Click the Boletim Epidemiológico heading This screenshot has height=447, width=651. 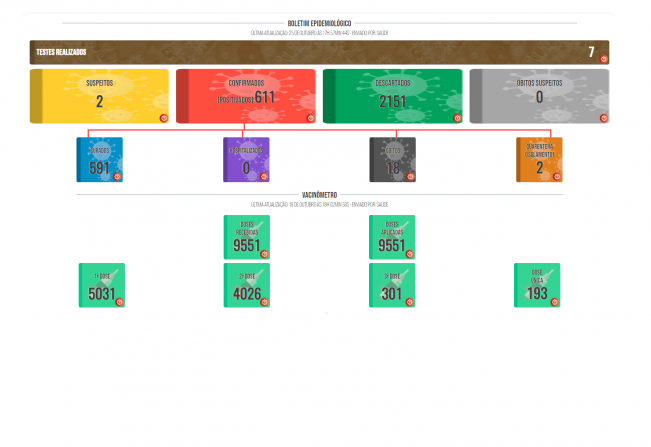[325, 22]
